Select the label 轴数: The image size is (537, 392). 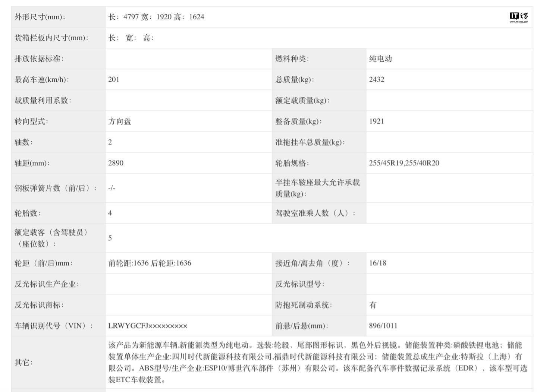(x=24, y=142)
